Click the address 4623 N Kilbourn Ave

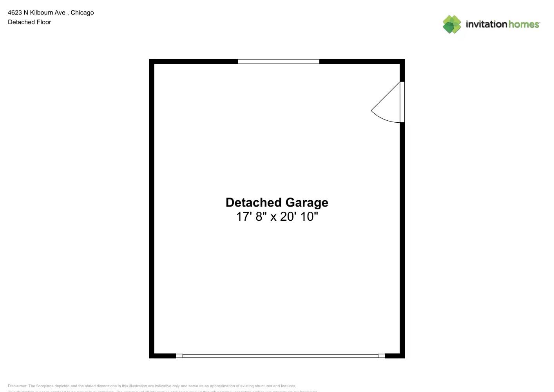[51, 12]
